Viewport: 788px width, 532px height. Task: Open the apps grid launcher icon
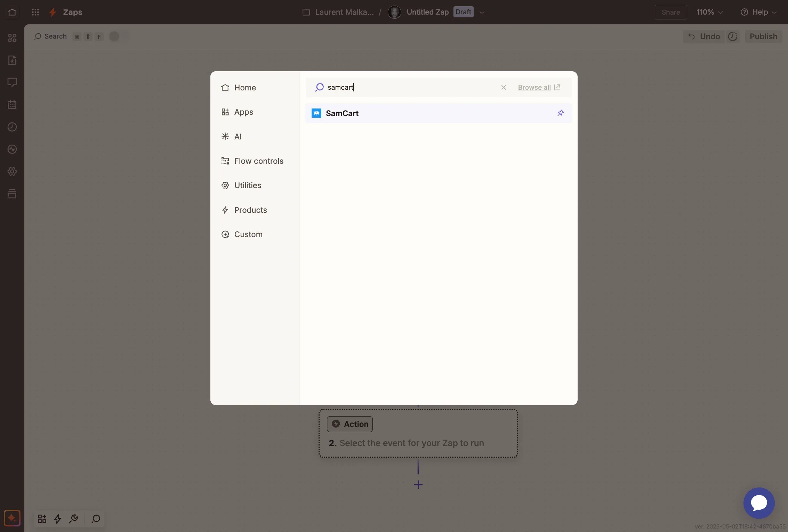coord(35,12)
